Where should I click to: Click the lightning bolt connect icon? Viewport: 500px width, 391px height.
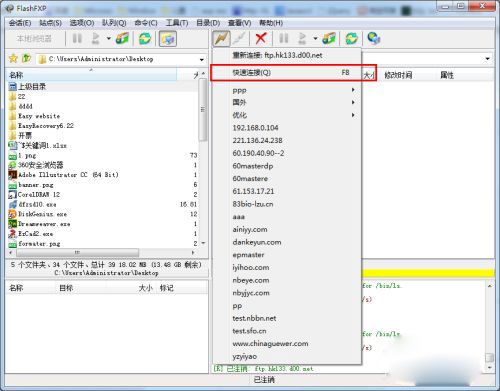click(x=221, y=39)
